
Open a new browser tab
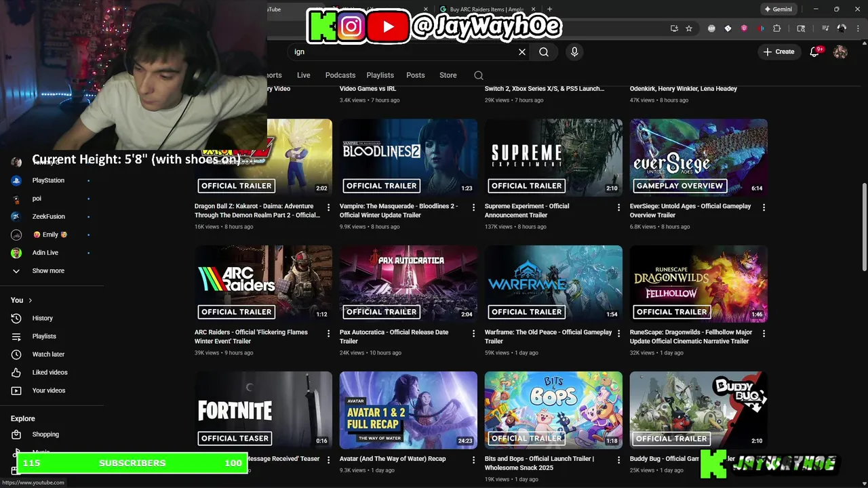pyautogui.click(x=549, y=9)
